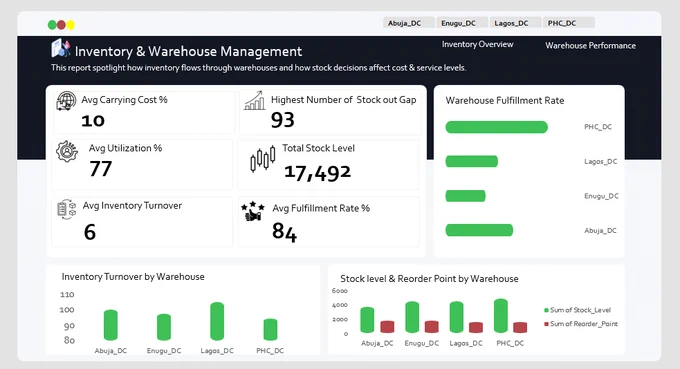Click the Inventory Turnover by Warehouse title

tap(133, 277)
